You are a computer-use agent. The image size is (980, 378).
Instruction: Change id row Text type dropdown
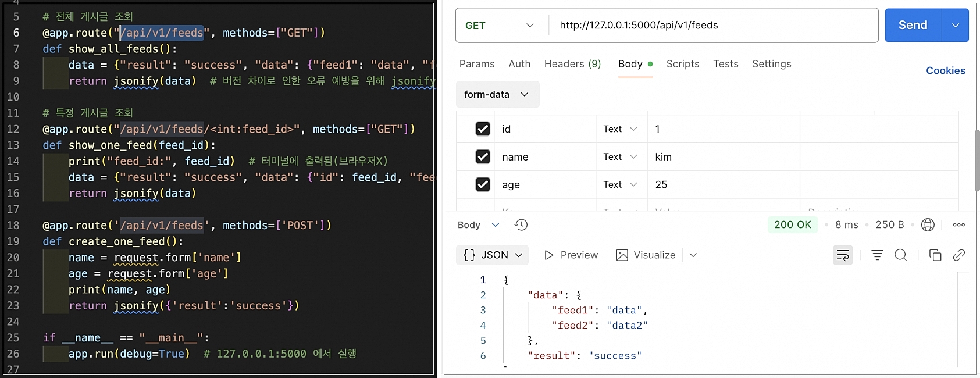point(621,129)
